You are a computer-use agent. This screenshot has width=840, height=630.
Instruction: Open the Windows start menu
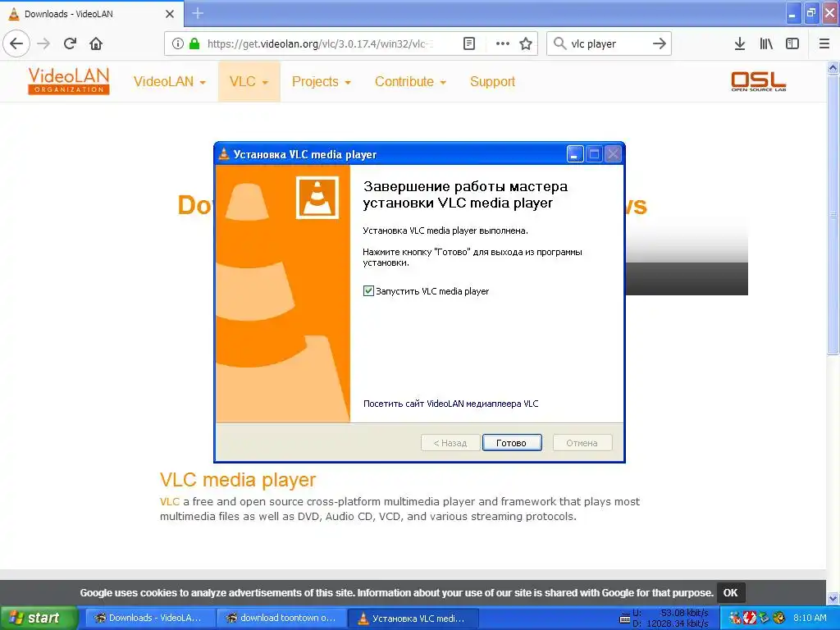point(39,618)
